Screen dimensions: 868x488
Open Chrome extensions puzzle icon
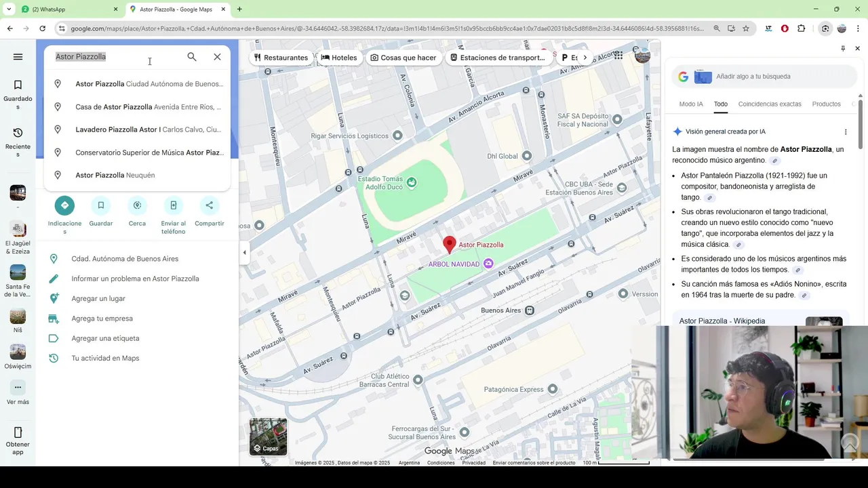(x=801, y=28)
